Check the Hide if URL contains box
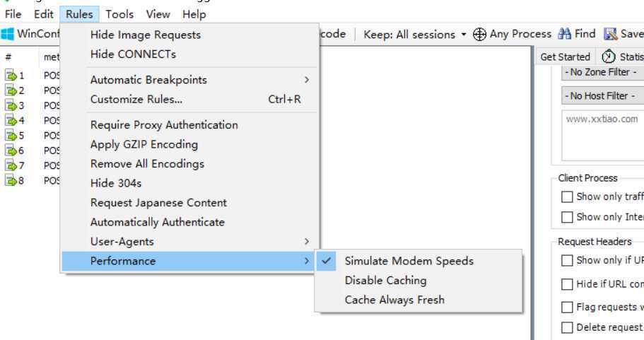This screenshot has width=644, height=340. click(x=567, y=284)
